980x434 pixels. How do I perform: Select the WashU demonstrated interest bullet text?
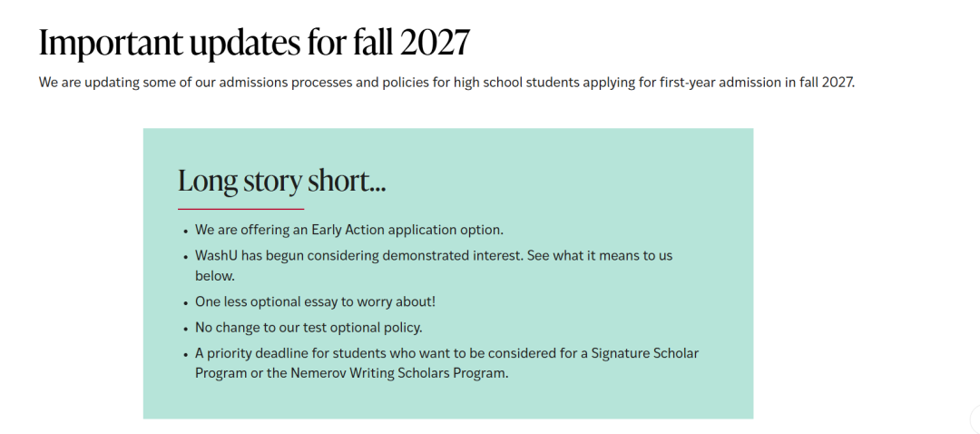click(x=434, y=265)
